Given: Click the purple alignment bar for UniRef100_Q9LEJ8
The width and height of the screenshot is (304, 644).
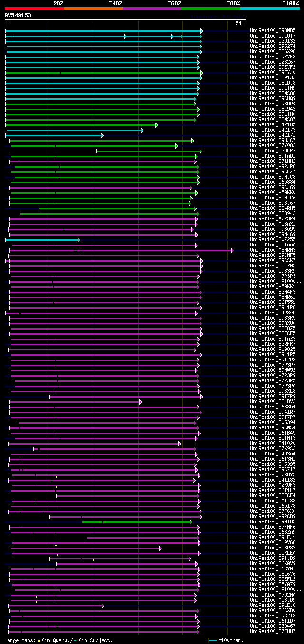Looking at the screenshot, I should click(x=56, y=606).
